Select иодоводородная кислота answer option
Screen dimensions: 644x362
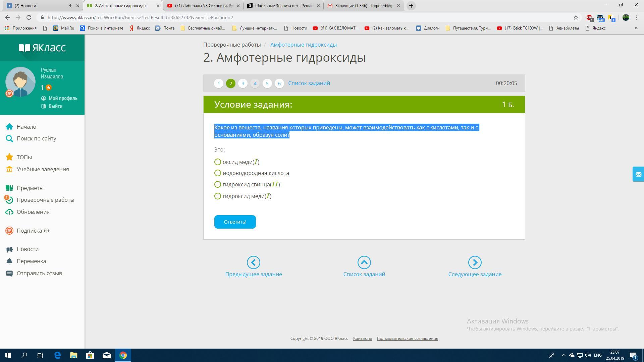(218, 173)
